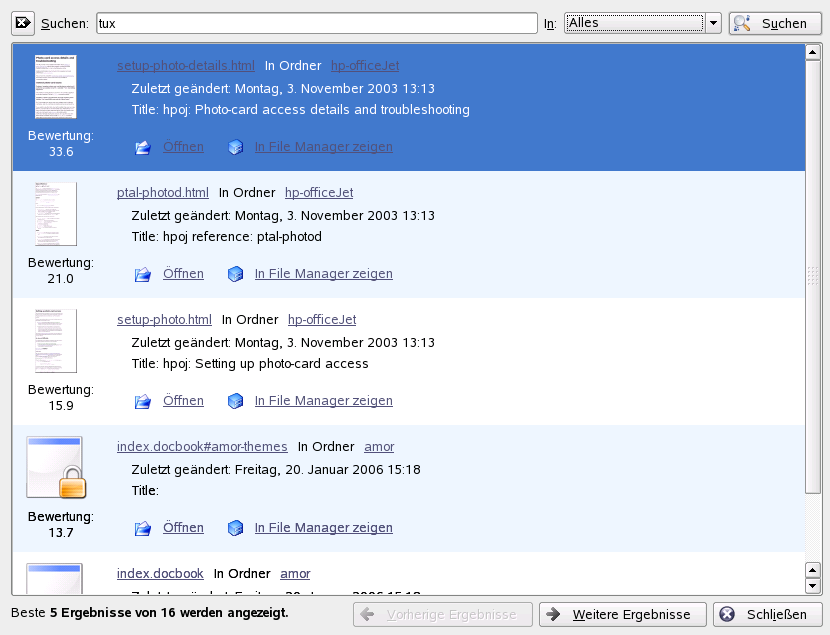Click thumbnail of setup-photo-details.html
The height and width of the screenshot is (635, 830).
pyautogui.click(x=56, y=87)
